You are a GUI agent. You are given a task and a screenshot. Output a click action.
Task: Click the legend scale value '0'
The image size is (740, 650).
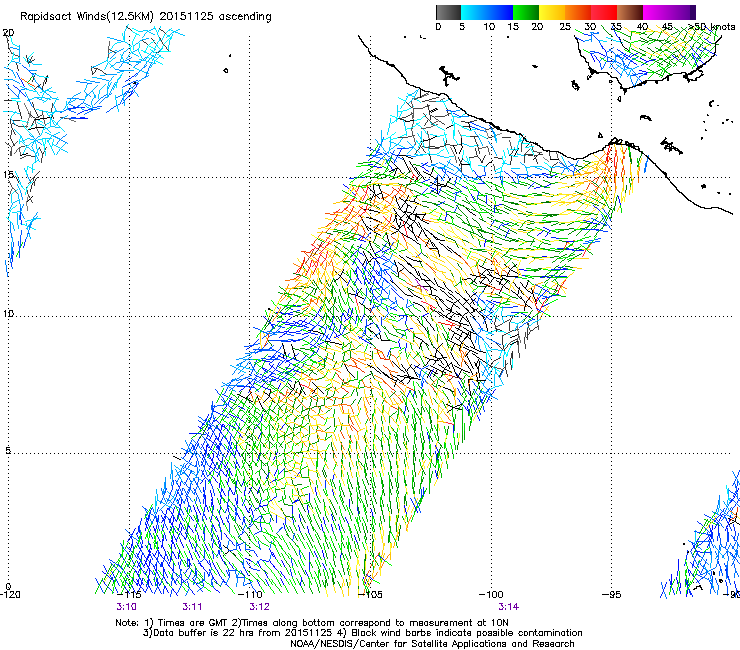pyautogui.click(x=438, y=27)
